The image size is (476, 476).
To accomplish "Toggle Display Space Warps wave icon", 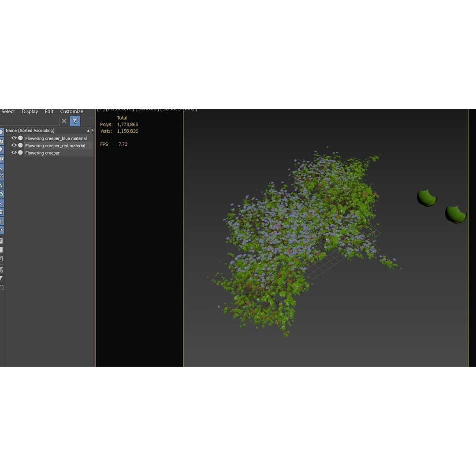I will 1,176.
